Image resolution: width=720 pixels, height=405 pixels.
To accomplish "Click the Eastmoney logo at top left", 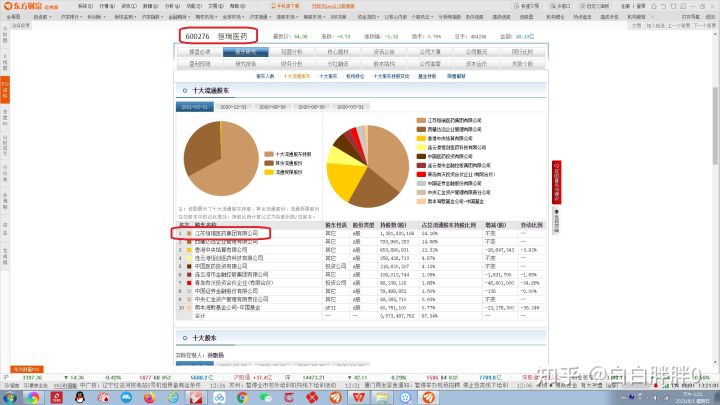I will (x=31, y=6).
